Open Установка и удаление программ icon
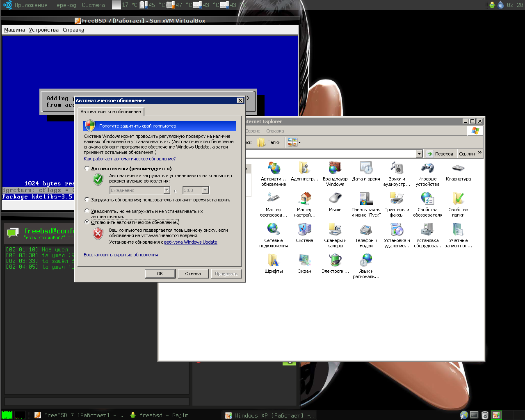Image resolution: width=525 pixels, height=420 pixels. point(397,235)
